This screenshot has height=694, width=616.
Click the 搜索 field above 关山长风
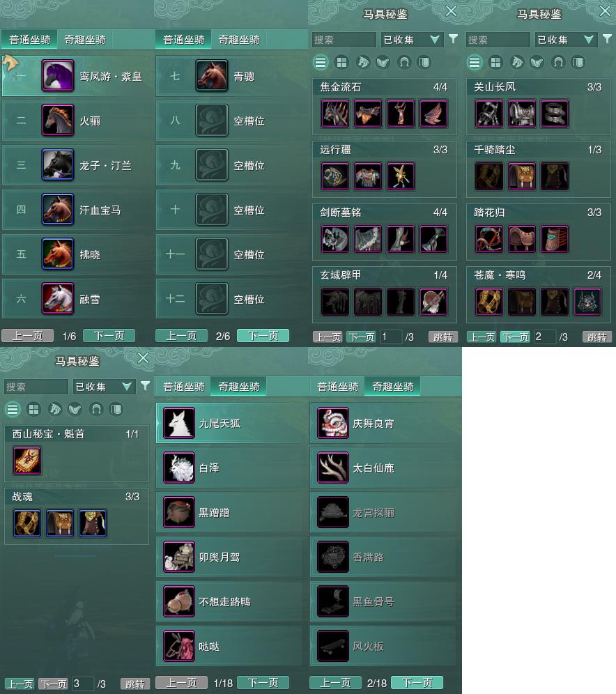click(x=498, y=40)
